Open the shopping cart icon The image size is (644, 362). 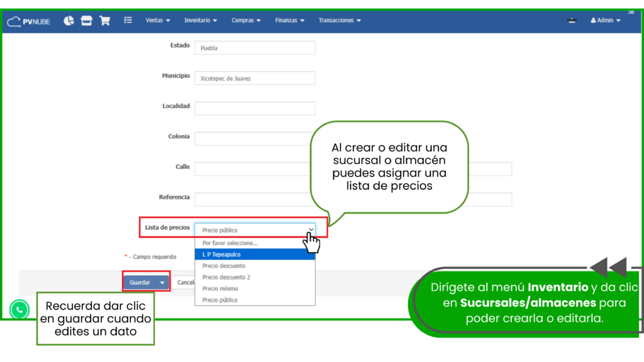(104, 20)
